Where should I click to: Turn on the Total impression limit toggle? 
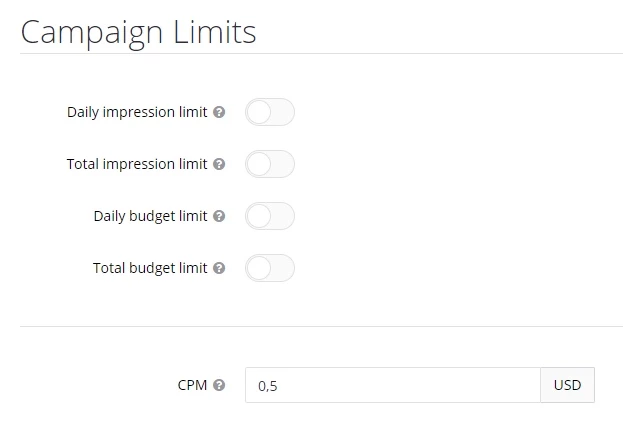click(270, 164)
